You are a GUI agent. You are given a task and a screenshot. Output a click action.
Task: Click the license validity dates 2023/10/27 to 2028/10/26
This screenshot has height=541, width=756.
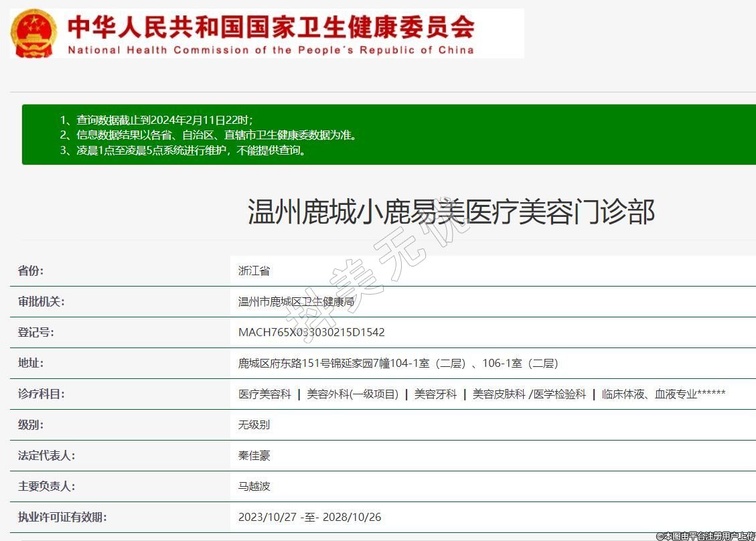tap(309, 517)
